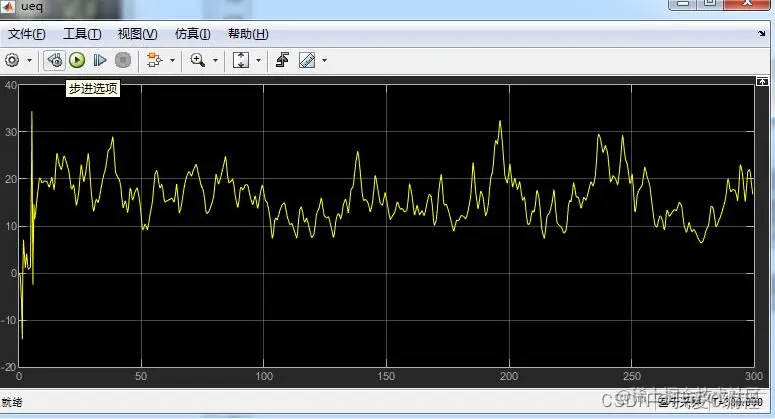Open the 工具(T) menu

tap(82, 34)
